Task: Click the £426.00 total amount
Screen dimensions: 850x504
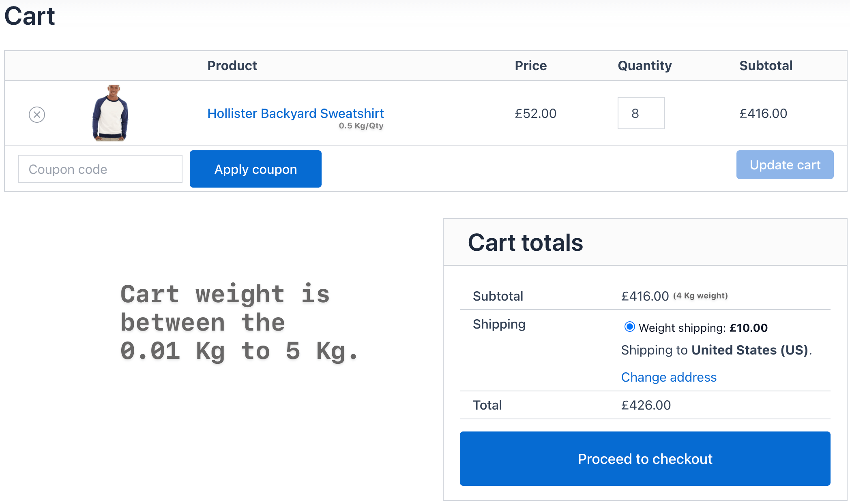Action: (x=646, y=405)
